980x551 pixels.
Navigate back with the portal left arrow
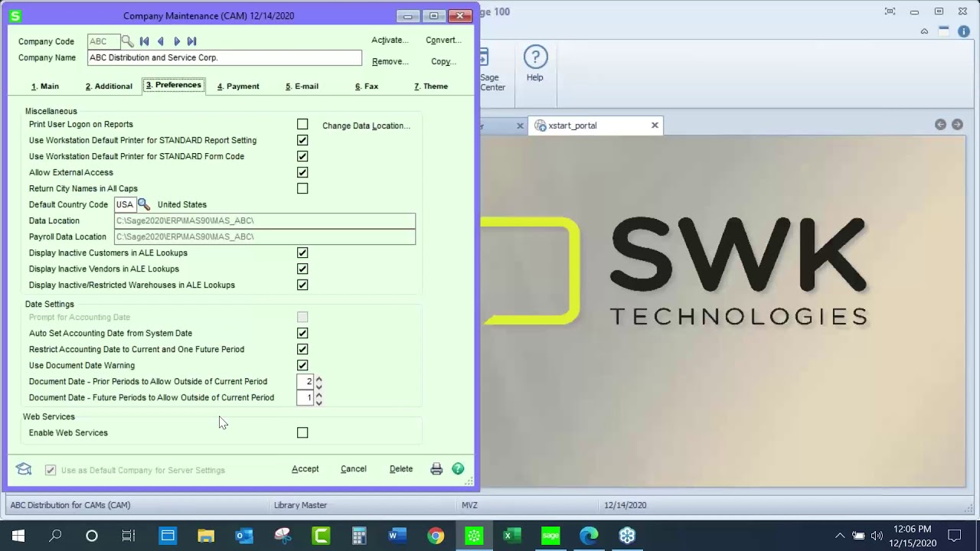(x=940, y=125)
